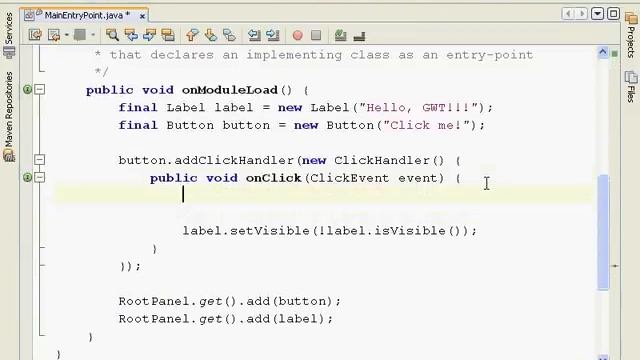640x360 pixels.
Task: Collapse the onClick method fold
Action: point(40,177)
